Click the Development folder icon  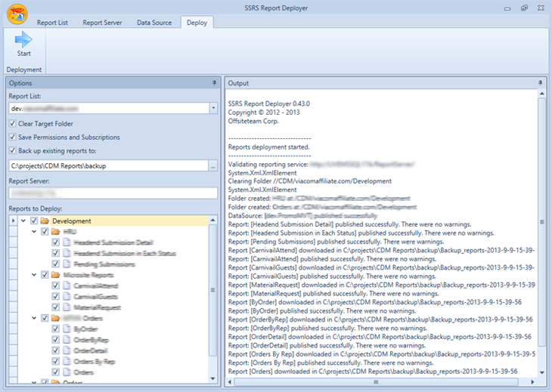click(45, 221)
